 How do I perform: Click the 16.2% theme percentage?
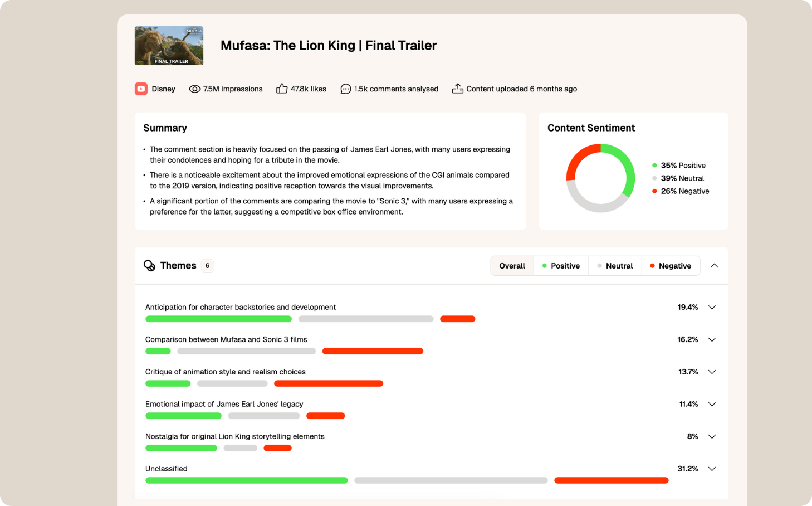pos(688,340)
